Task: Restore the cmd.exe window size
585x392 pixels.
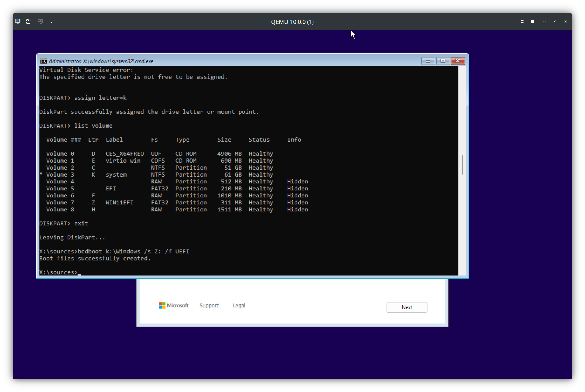Action: coord(443,61)
